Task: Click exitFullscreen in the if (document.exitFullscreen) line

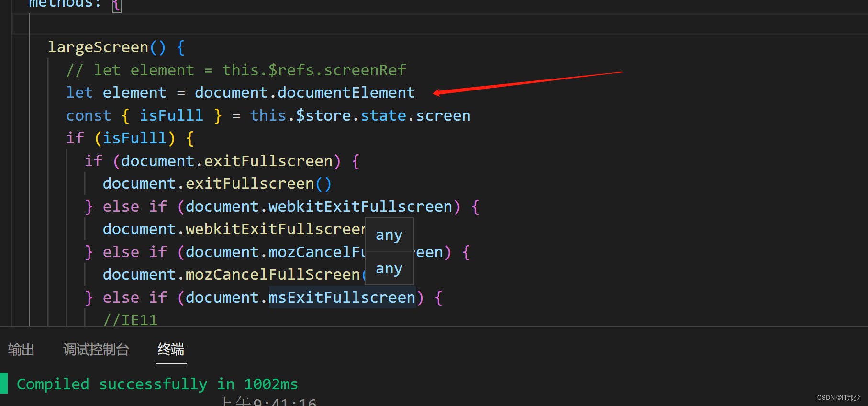Action: point(268,161)
